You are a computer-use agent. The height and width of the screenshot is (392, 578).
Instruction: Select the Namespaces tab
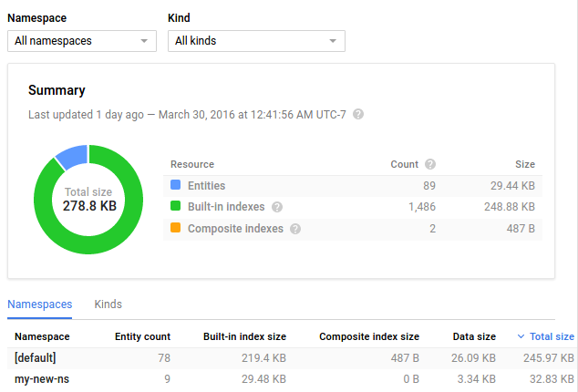(38, 304)
